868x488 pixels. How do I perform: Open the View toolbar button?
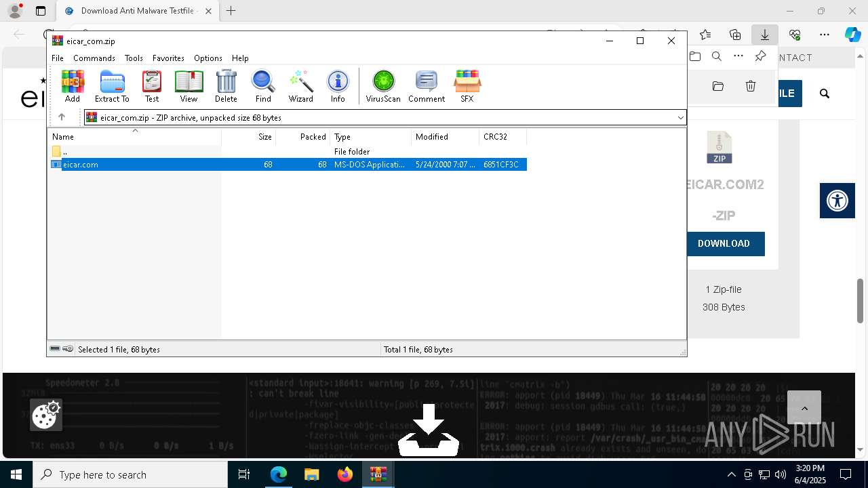coord(189,86)
